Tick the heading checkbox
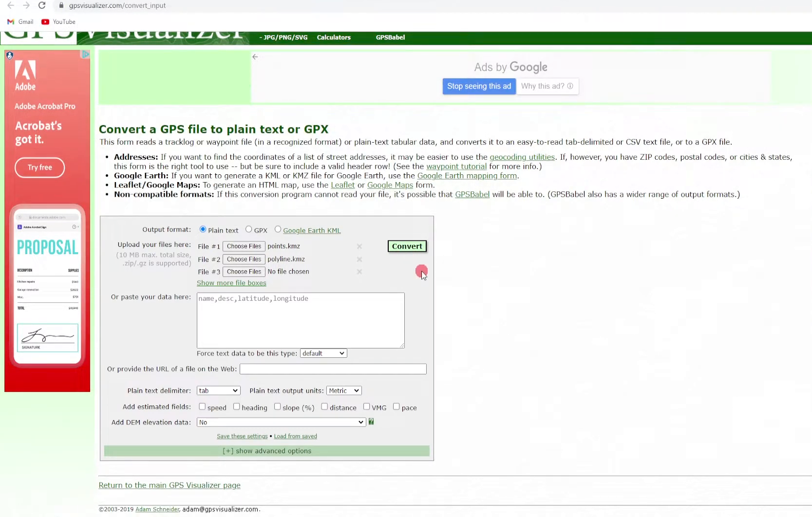The height and width of the screenshot is (517, 812). (236, 406)
